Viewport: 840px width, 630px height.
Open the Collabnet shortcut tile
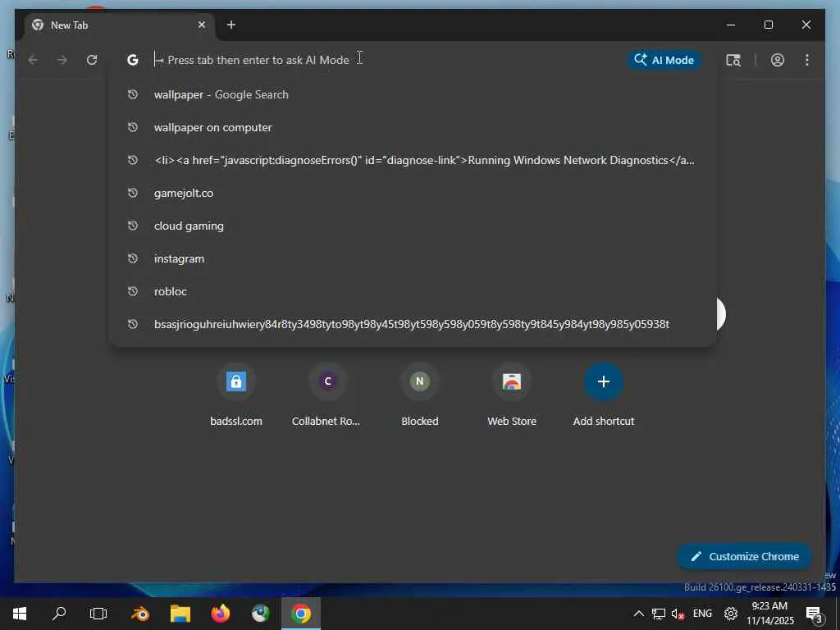click(x=327, y=395)
